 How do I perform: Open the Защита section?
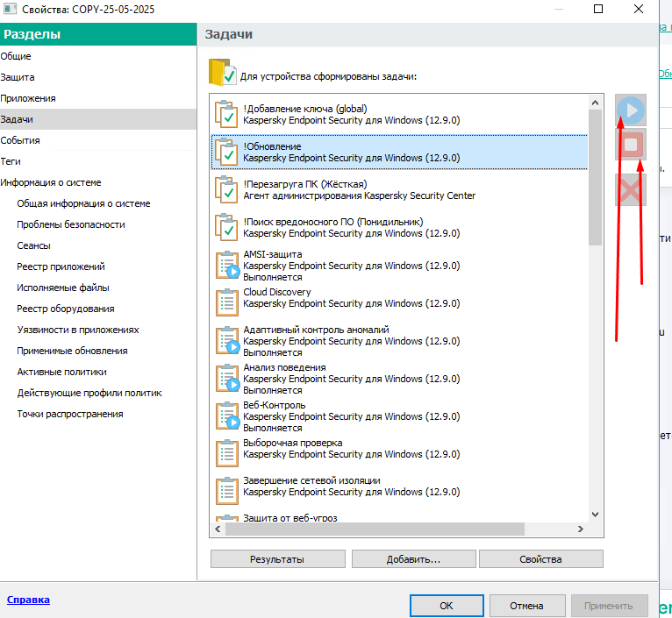[x=98, y=77]
